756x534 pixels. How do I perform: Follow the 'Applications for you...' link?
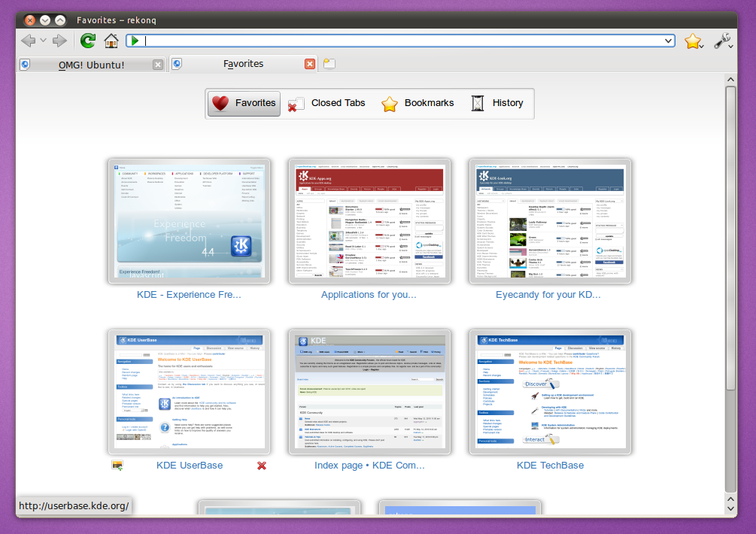[x=369, y=295]
